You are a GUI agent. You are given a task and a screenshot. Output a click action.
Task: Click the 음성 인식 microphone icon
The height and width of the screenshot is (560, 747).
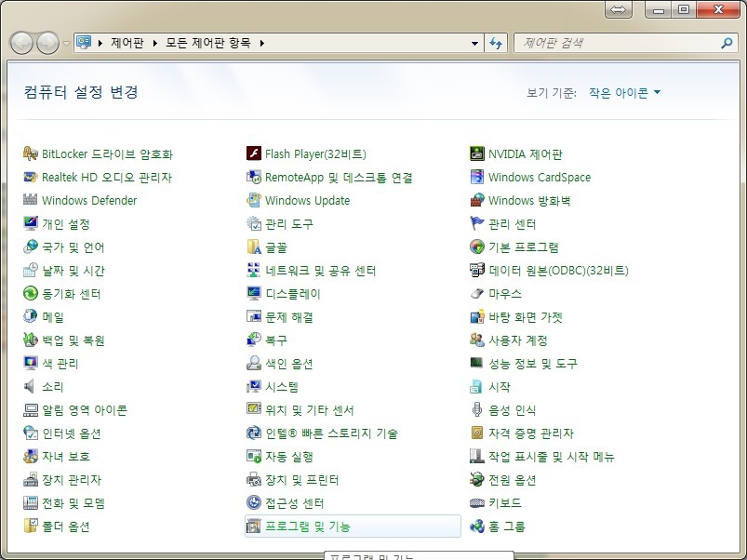(x=477, y=409)
